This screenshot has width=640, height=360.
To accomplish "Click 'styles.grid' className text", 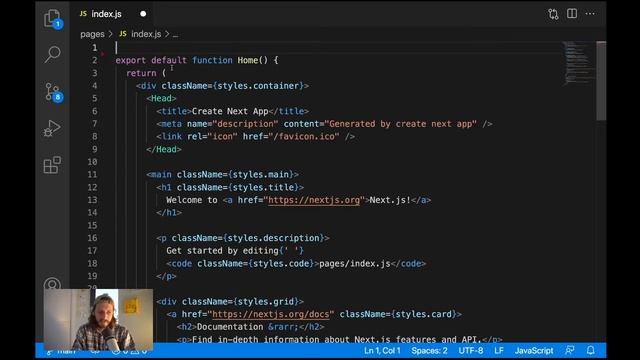I will (266, 302).
